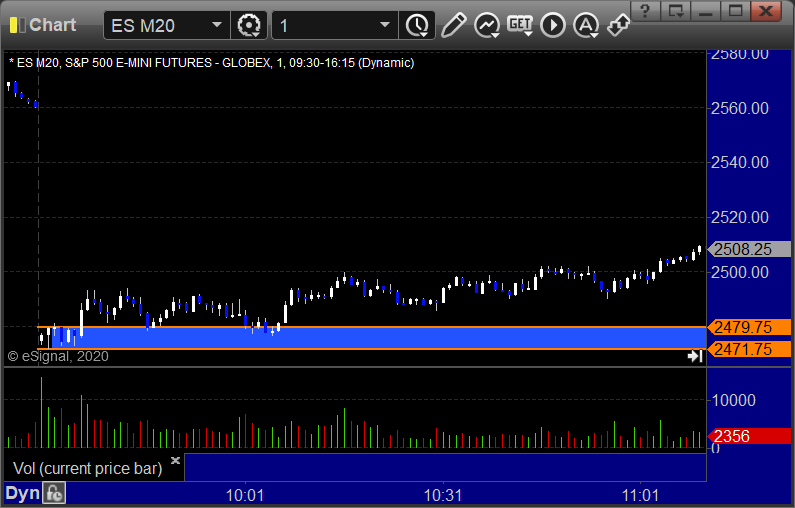Click the 2479.75 orange price marker
The width and height of the screenshot is (795, 508).
[x=749, y=327]
